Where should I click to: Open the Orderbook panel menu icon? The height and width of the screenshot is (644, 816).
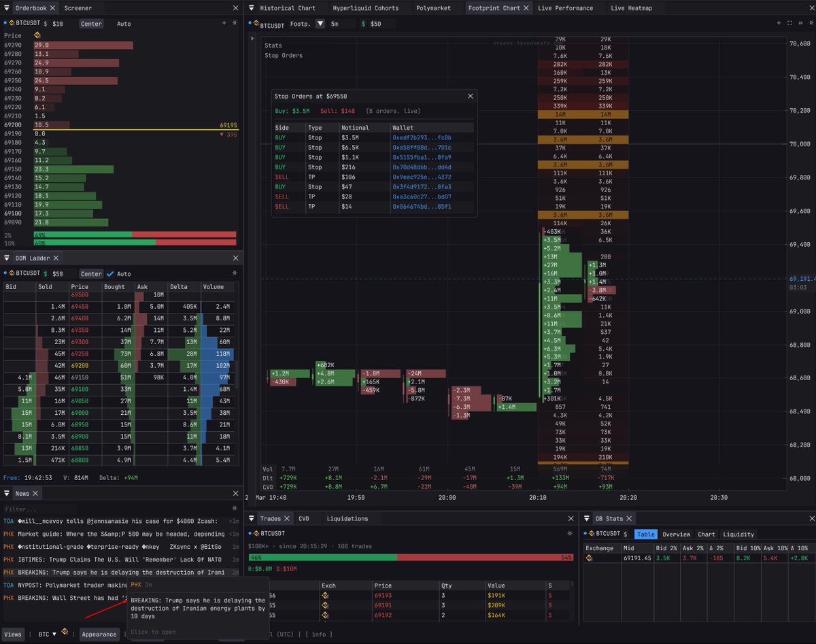[7, 8]
